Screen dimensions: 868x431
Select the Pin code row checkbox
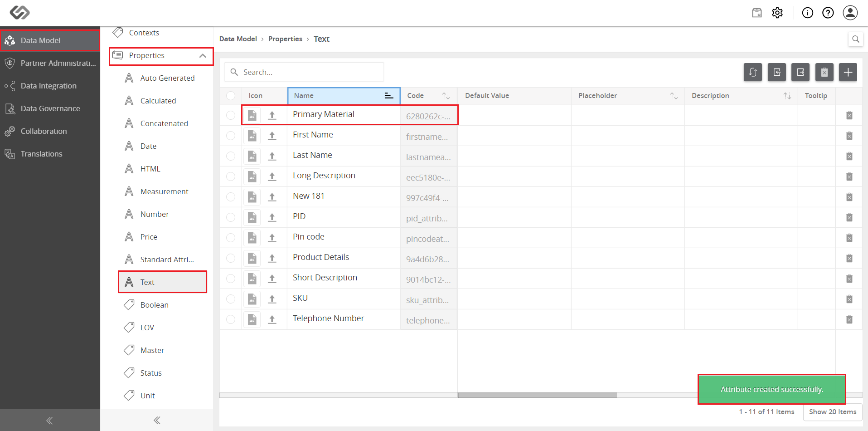[231, 238]
